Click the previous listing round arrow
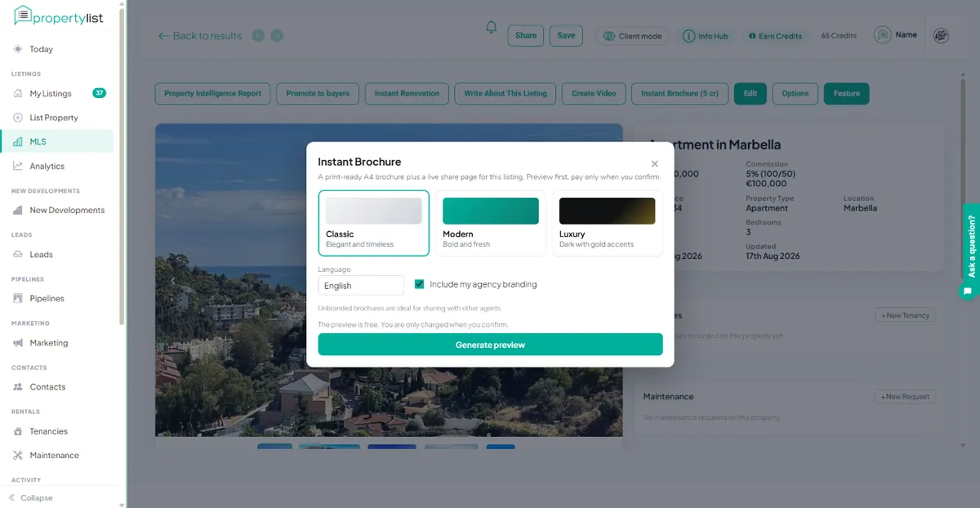 [x=258, y=35]
